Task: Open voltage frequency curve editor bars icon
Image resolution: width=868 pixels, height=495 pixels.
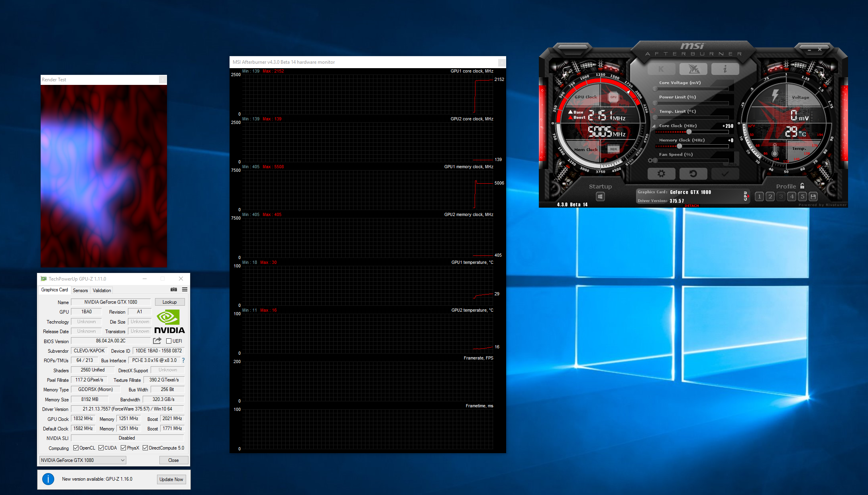Action: pos(654,126)
